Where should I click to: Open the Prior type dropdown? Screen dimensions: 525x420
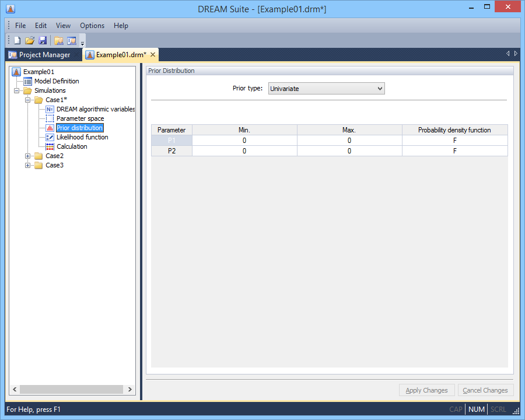pyautogui.click(x=327, y=89)
